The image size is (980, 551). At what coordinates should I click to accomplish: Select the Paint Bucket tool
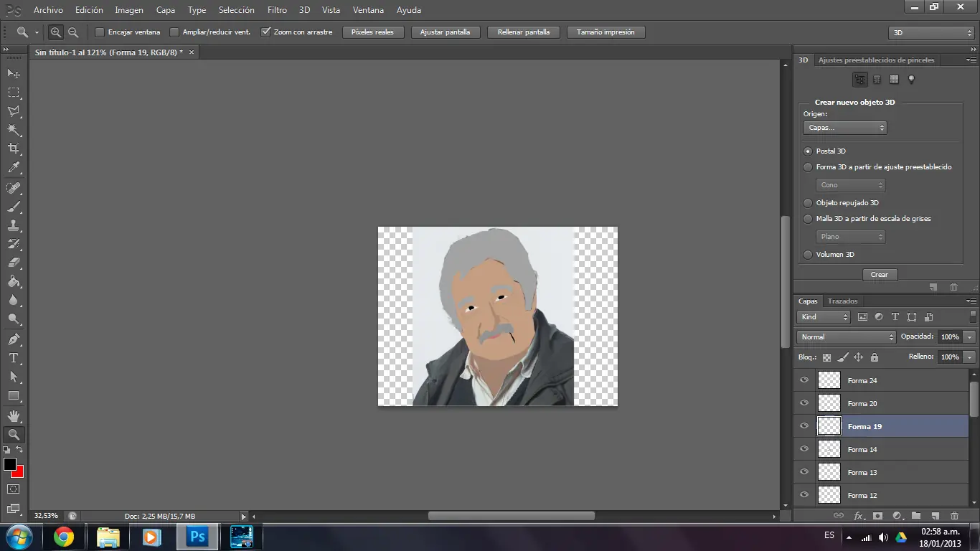coord(14,281)
